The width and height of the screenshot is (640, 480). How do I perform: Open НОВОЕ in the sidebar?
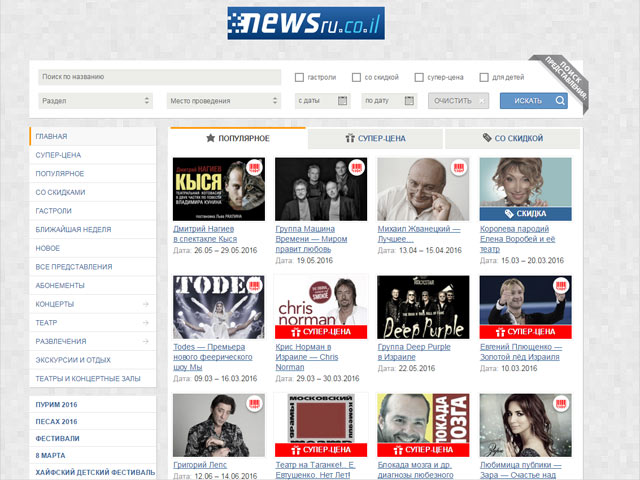coord(93,248)
